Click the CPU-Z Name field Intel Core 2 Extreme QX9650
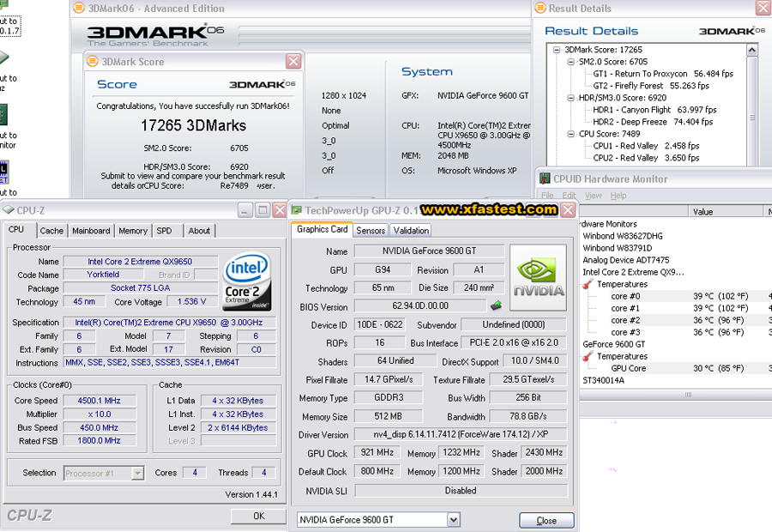772x532 pixels. pyautogui.click(x=141, y=262)
